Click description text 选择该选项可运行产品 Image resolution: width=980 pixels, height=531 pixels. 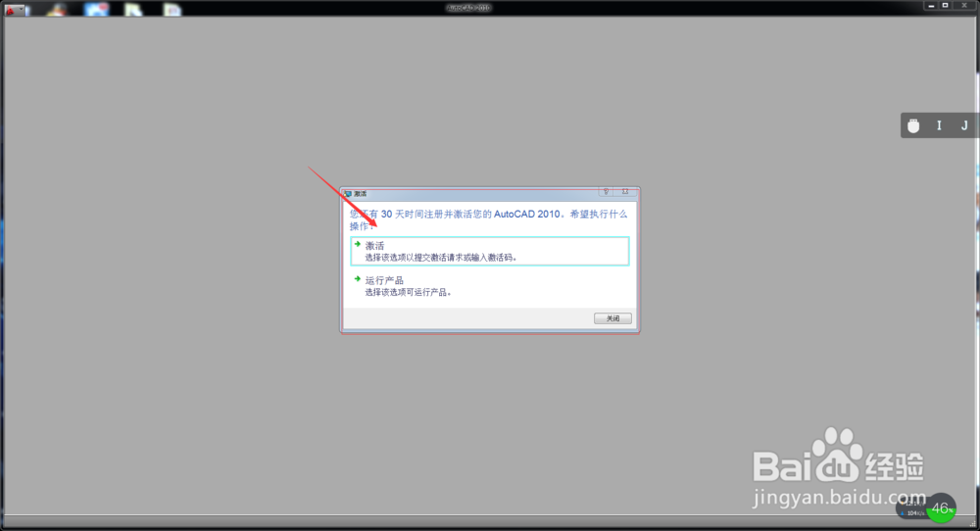click(408, 292)
